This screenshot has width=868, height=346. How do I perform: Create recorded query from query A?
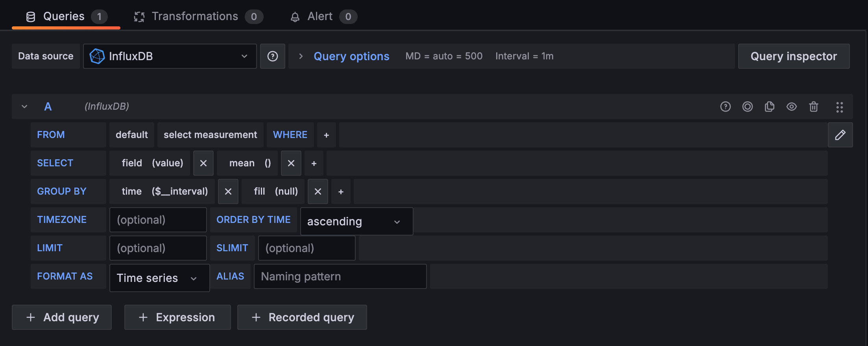pyautogui.click(x=747, y=107)
